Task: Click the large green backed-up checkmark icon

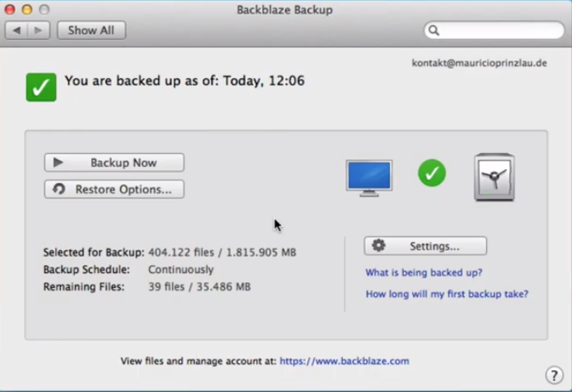Action: click(x=42, y=87)
